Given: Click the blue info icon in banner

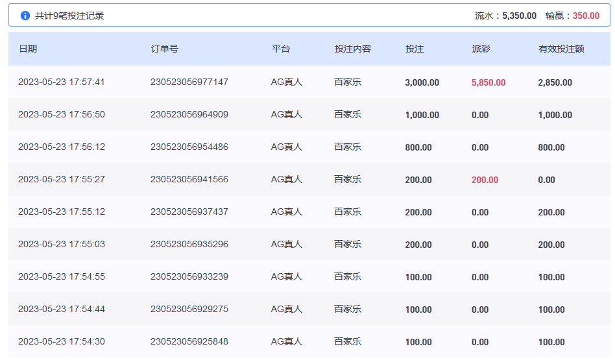Looking at the screenshot, I should click(x=25, y=16).
